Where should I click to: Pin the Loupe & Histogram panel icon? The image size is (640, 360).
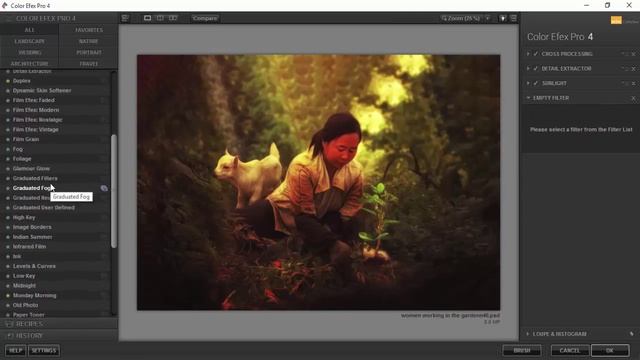click(x=631, y=334)
